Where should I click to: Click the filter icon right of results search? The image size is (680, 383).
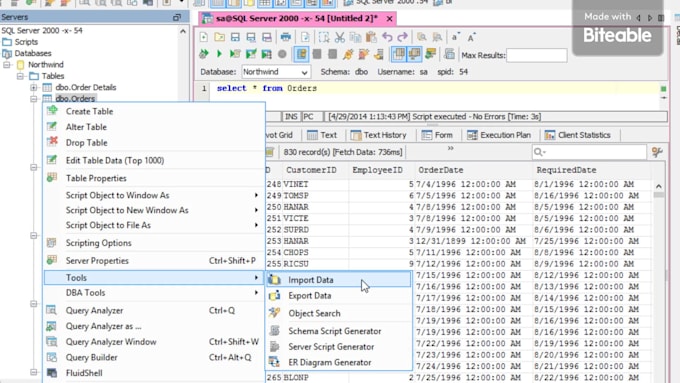[x=657, y=152]
